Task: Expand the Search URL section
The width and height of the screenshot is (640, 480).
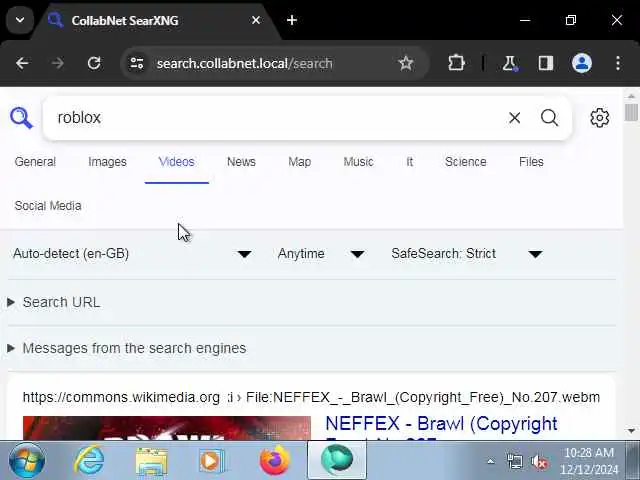Action: pyautogui.click(x=54, y=302)
